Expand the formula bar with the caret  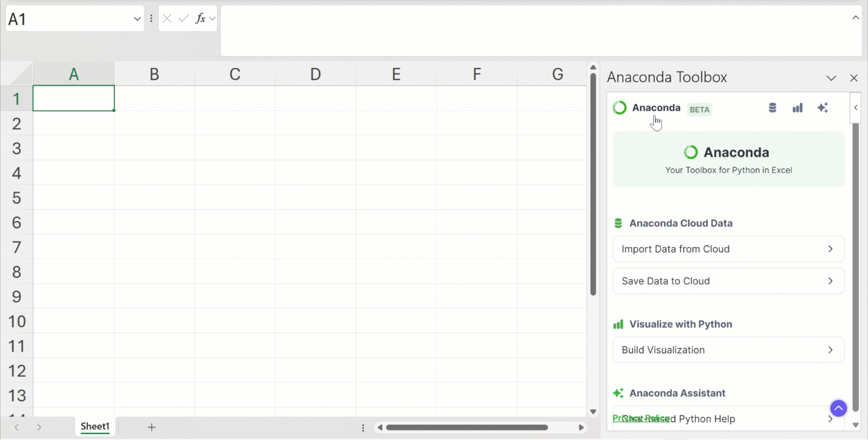856,18
